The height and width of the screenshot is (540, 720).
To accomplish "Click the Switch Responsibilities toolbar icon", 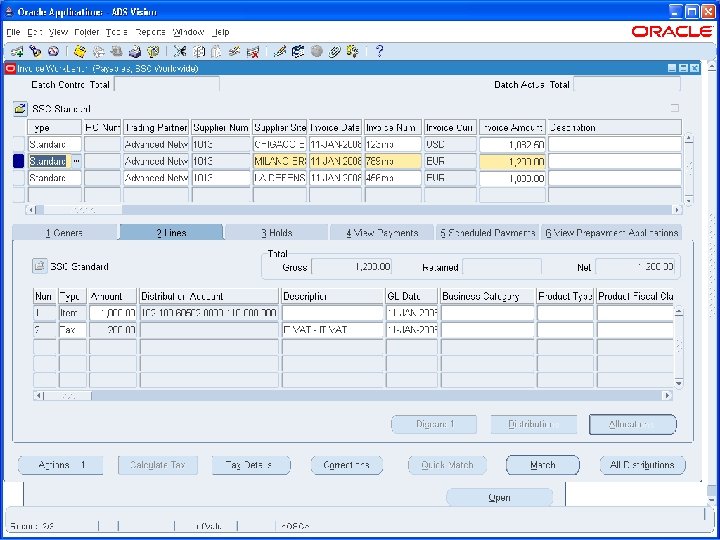I will coord(117,51).
